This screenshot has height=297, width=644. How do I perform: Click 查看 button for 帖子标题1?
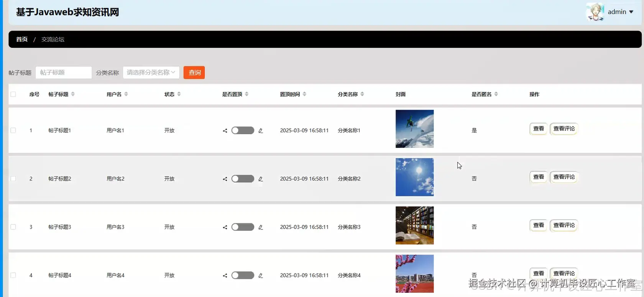point(539,129)
